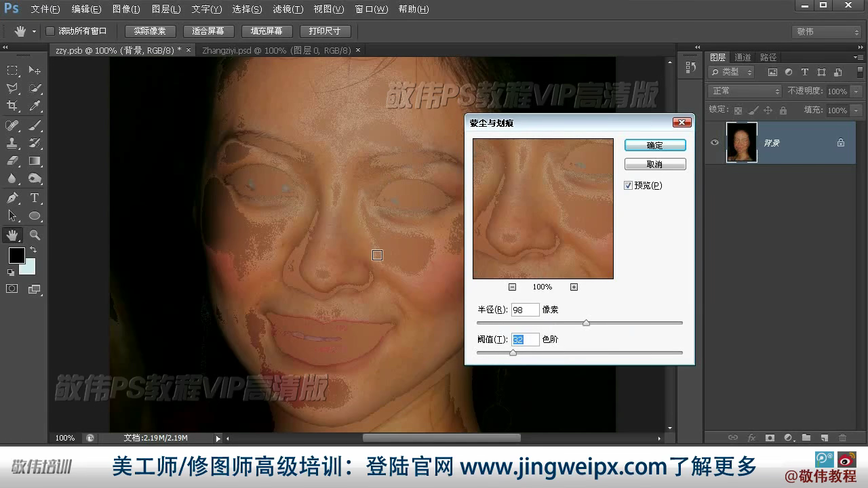
Task: Select the Gradient tool
Action: [x=35, y=161]
